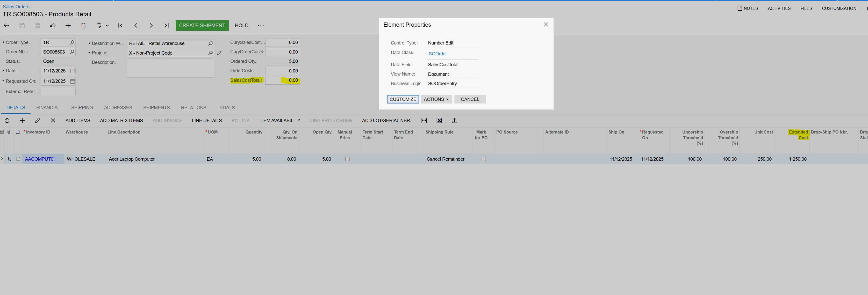This screenshot has height=295, width=868.
Task: Click the grid Refresh icon
Action: coord(7,121)
